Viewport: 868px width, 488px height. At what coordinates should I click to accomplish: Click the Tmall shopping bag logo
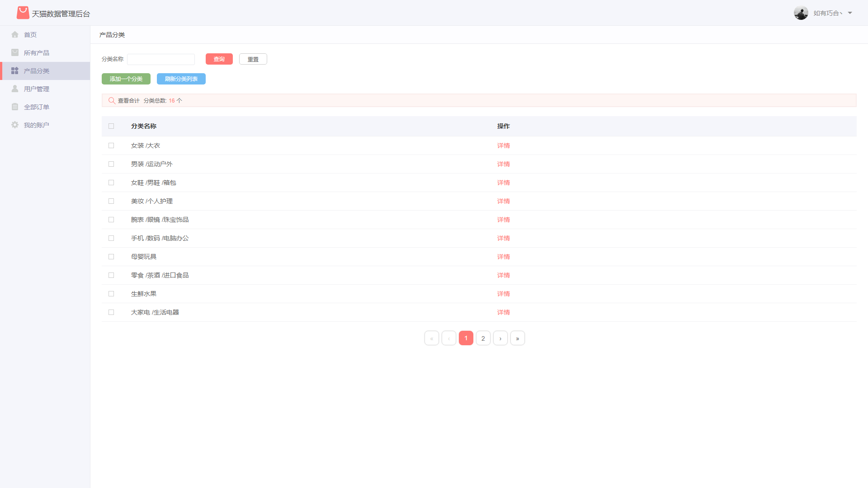tap(23, 13)
